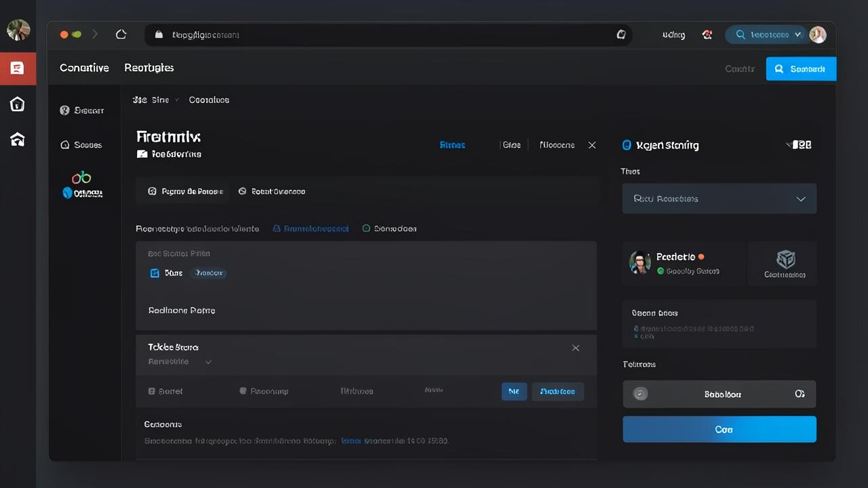Tick the small square at the left of the bottom row
The image size is (868, 488).
152,391
